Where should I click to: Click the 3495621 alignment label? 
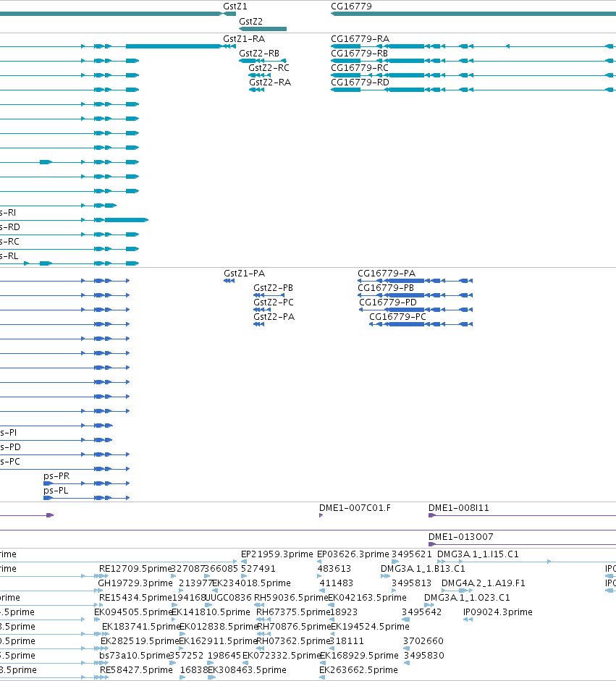click(412, 554)
